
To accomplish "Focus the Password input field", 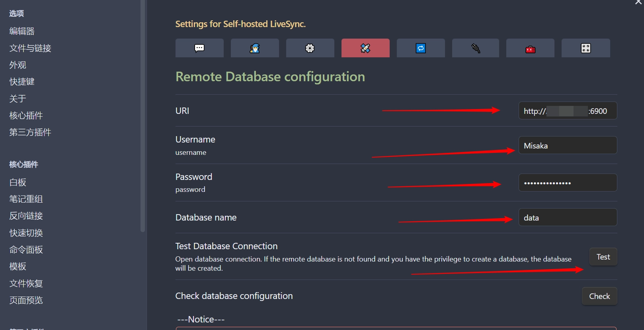I will (x=568, y=183).
